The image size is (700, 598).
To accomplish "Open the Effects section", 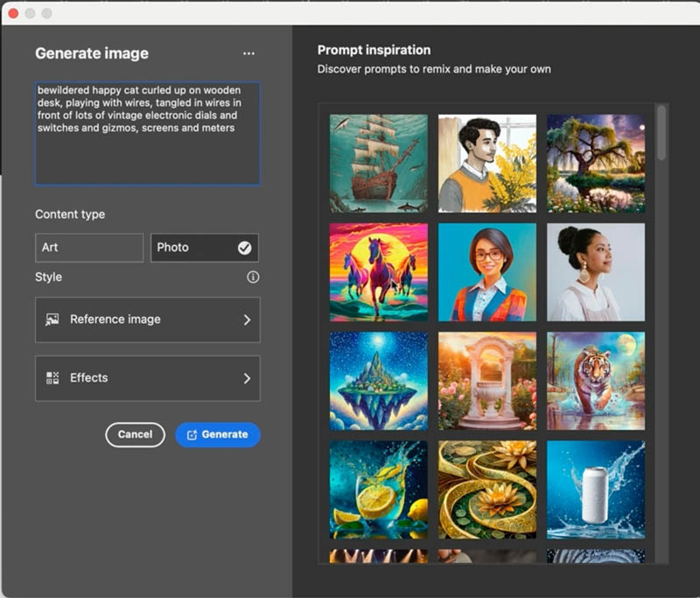I will coord(148,378).
